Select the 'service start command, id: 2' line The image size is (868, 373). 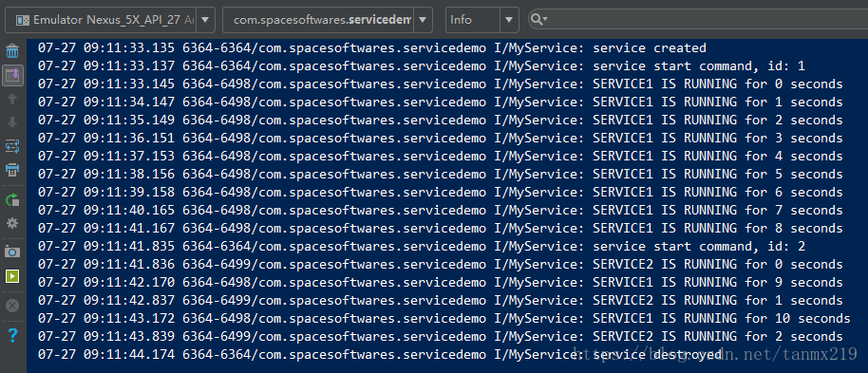(422, 246)
